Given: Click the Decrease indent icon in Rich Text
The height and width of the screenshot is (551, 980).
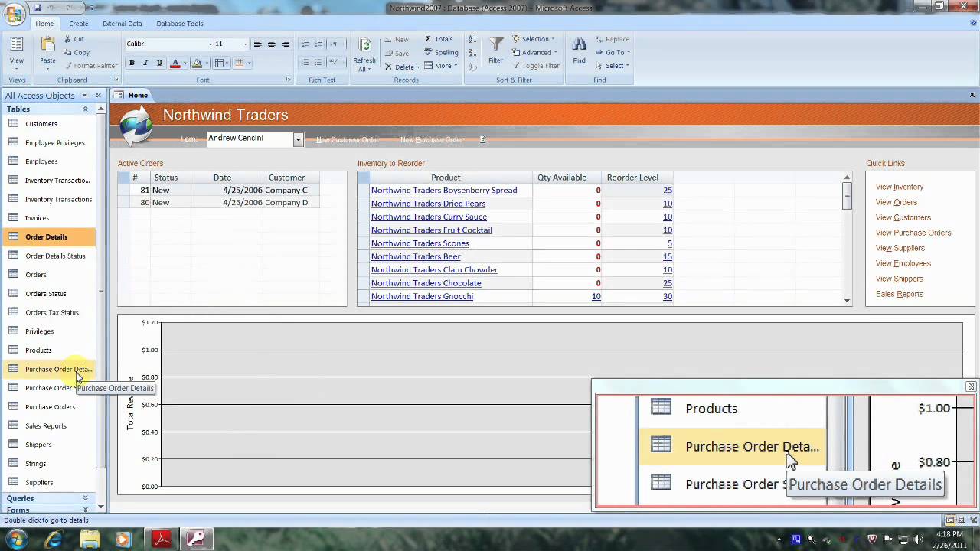Looking at the screenshot, I should click(x=305, y=44).
